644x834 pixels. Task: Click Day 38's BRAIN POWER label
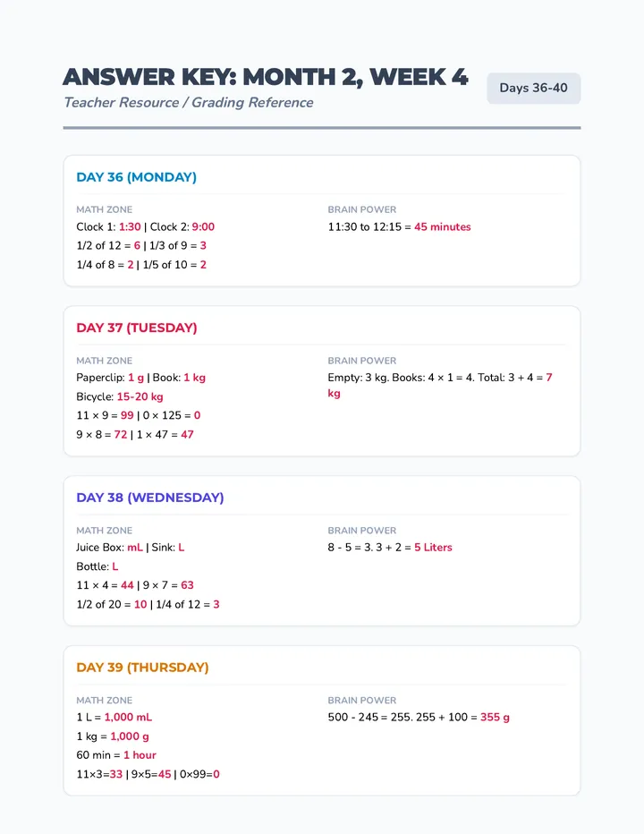click(362, 531)
